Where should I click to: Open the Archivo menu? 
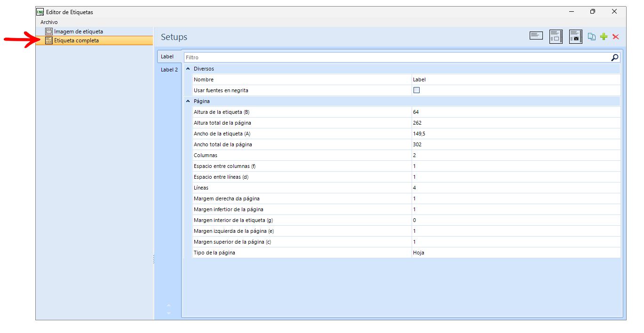tap(49, 22)
